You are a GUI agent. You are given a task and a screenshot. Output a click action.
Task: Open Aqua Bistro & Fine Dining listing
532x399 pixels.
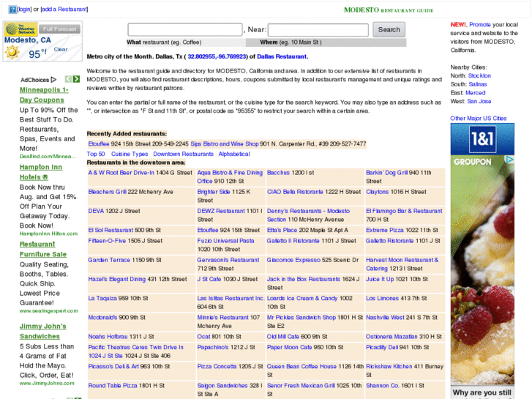tap(230, 176)
